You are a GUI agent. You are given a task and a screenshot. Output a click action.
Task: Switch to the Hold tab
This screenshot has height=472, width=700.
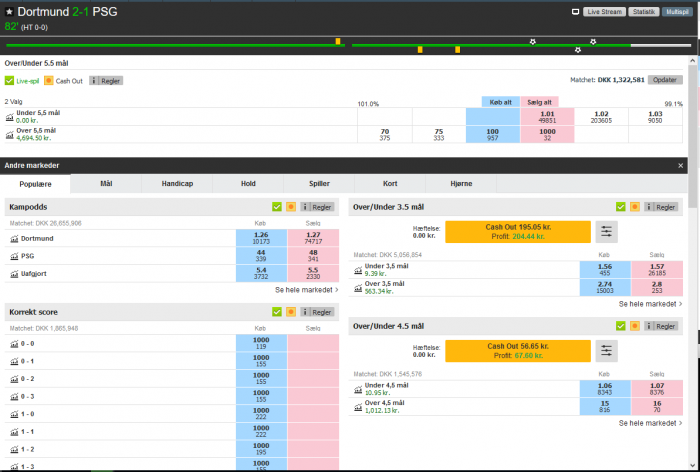[x=248, y=184]
